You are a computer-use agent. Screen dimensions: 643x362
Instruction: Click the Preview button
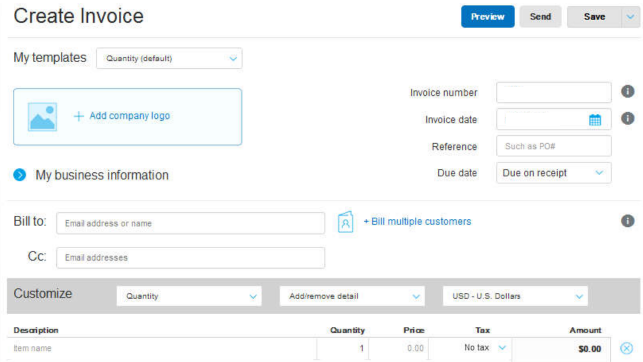(488, 17)
